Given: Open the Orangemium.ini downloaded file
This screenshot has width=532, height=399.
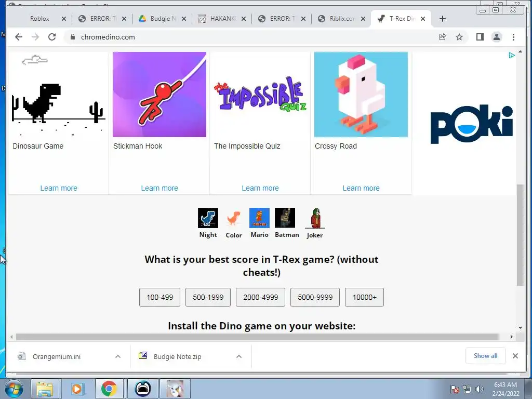Looking at the screenshot, I should pyautogui.click(x=57, y=356).
